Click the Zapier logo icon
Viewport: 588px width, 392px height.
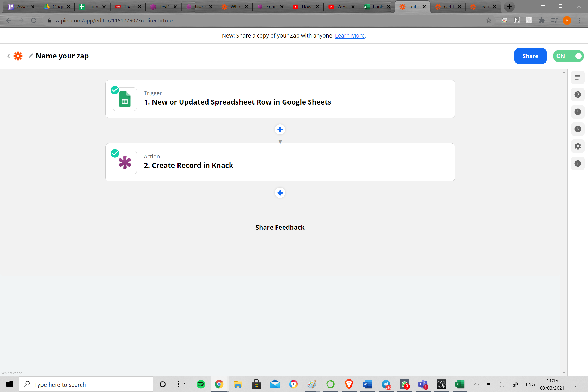coord(18,56)
